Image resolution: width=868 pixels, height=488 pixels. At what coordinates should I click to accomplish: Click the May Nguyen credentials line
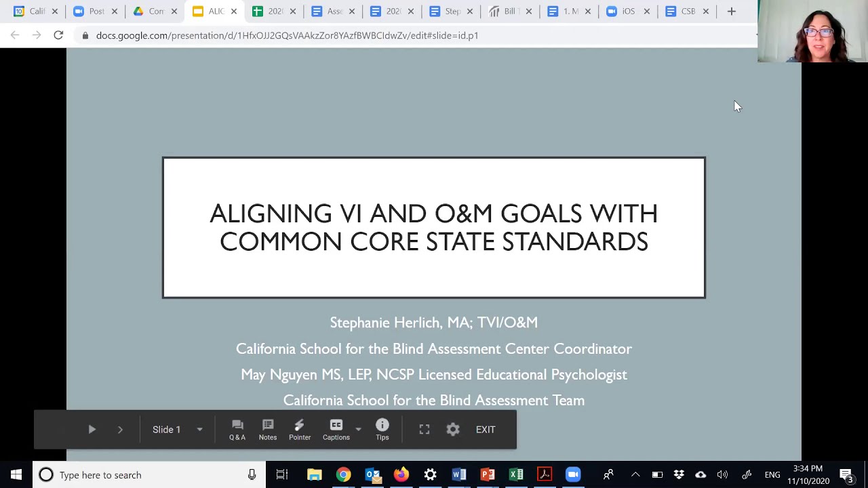click(434, 374)
